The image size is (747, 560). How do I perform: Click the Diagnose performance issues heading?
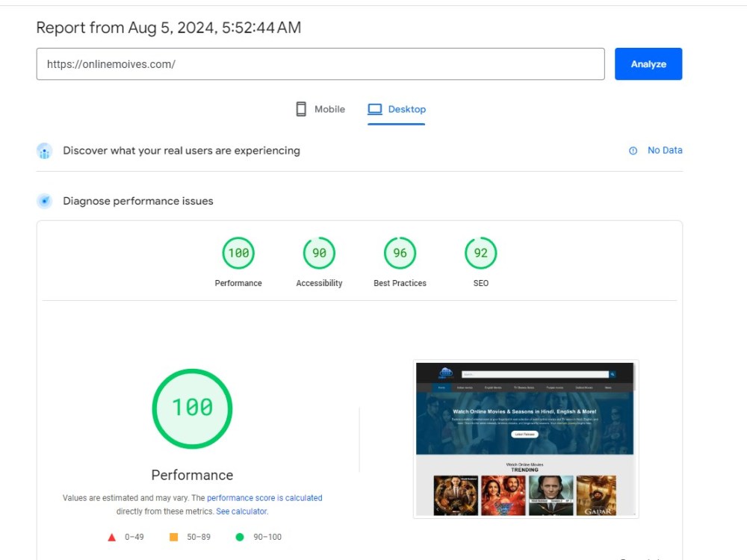point(138,201)
